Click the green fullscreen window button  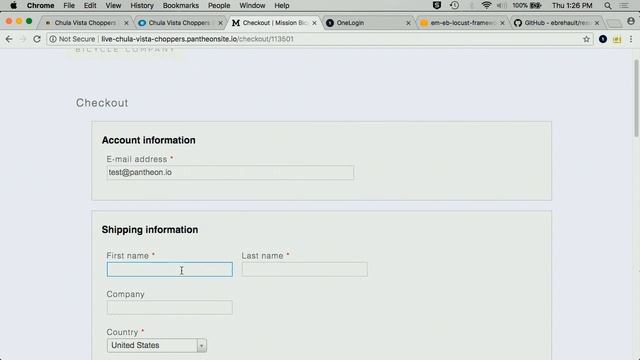coord(29,21)
